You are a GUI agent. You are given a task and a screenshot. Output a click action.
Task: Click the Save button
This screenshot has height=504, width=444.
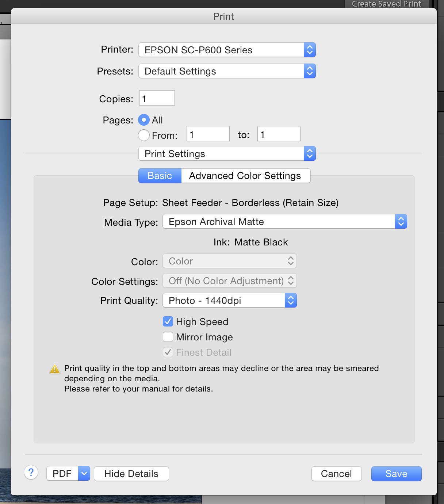397,474
